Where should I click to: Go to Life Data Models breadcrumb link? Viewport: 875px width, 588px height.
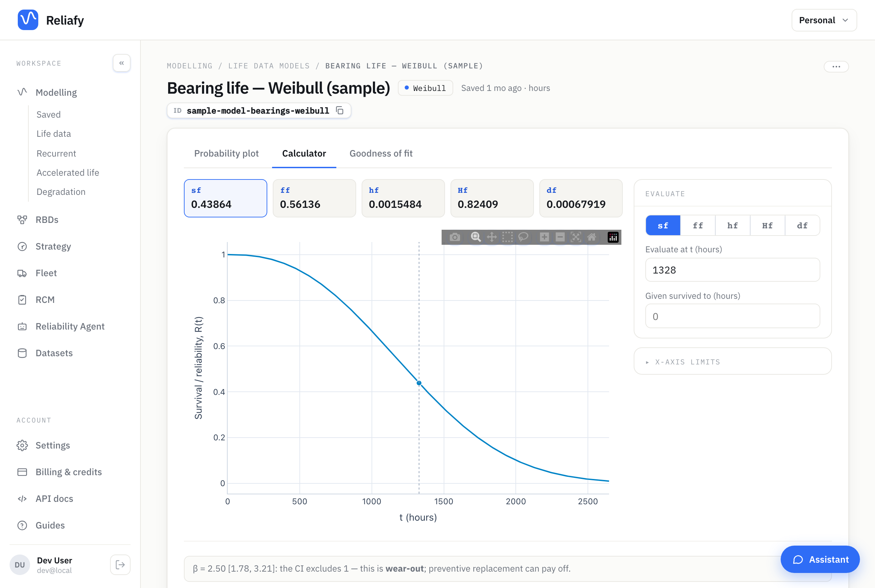269,66
